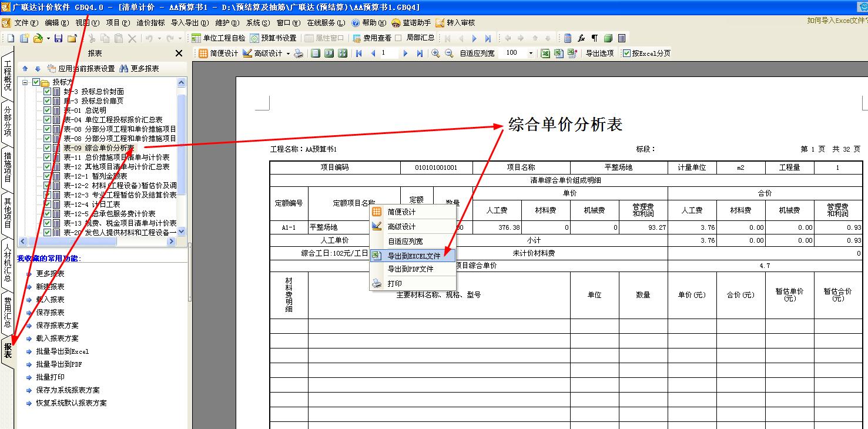Click 保存报表方案 link
Screen dimensions: 868x429
tap(57, 326)
